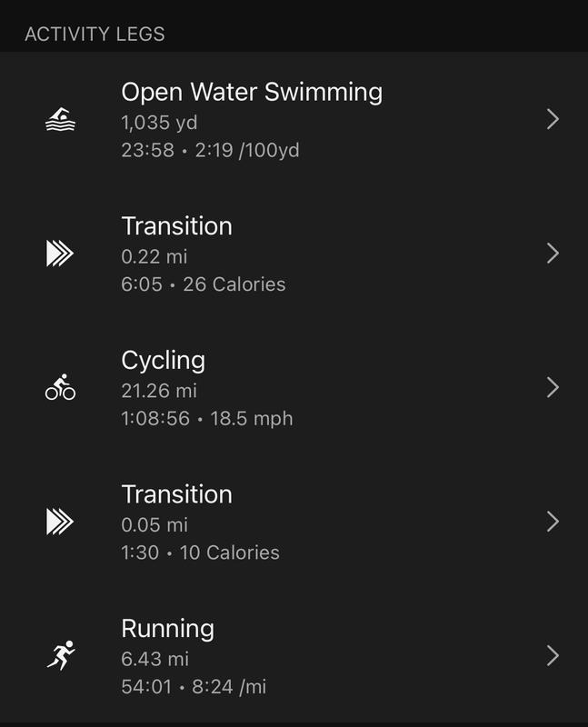Open the Transition title showing 10 Calories
The image size is (588, 727).
(x=177, y=494)
